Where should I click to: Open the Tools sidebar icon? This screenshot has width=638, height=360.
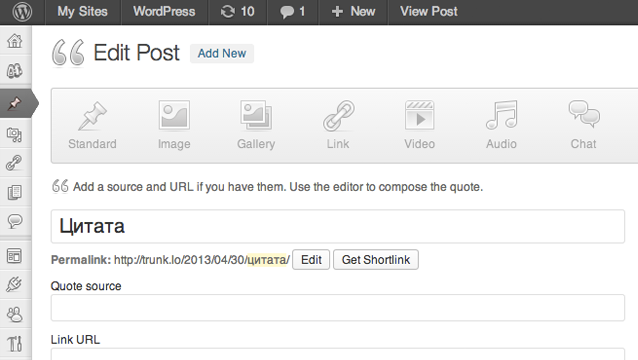[x=15, y=343]
